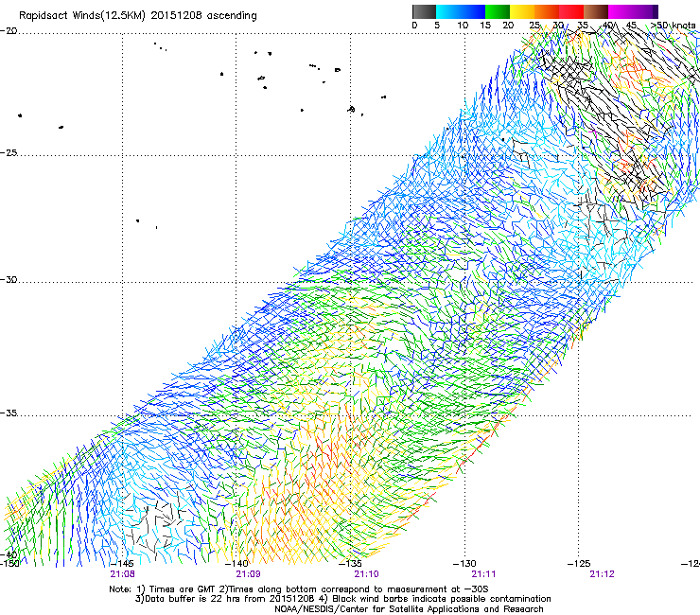Click the green 15-20 knots color segment
Screen dimensions: 700x615
498,11
